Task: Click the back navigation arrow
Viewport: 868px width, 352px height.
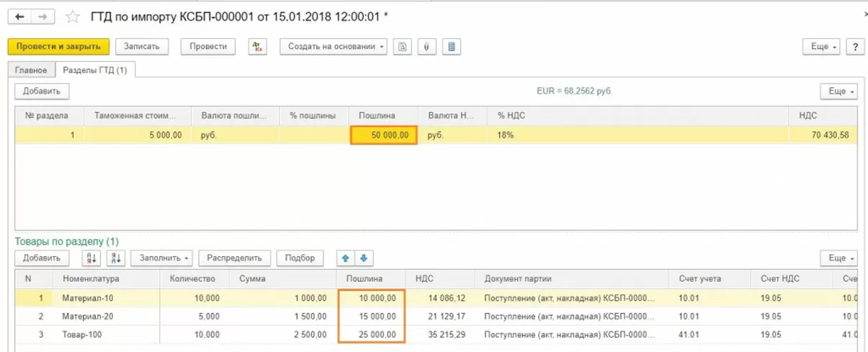Action: pyautogui.click(x=19, y=16)
